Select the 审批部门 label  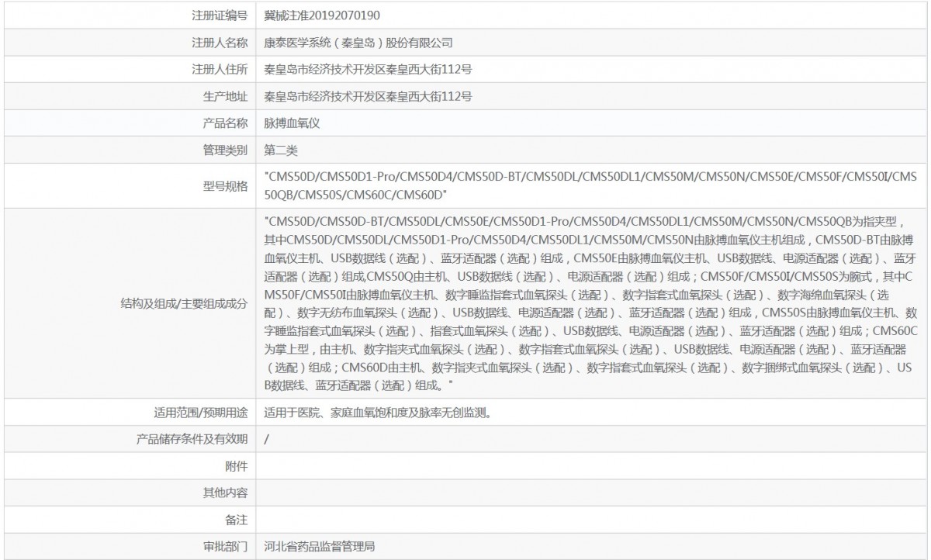click(x=225, y=547)
